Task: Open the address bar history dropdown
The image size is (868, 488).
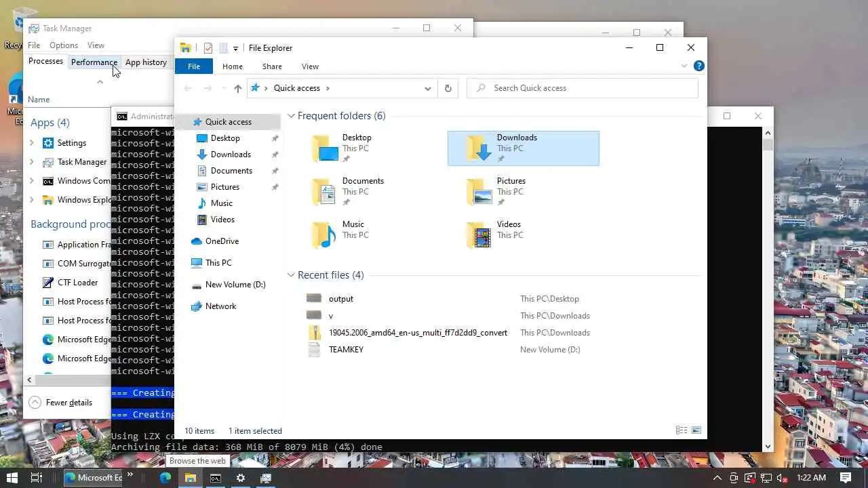Action: pos(428,88)
